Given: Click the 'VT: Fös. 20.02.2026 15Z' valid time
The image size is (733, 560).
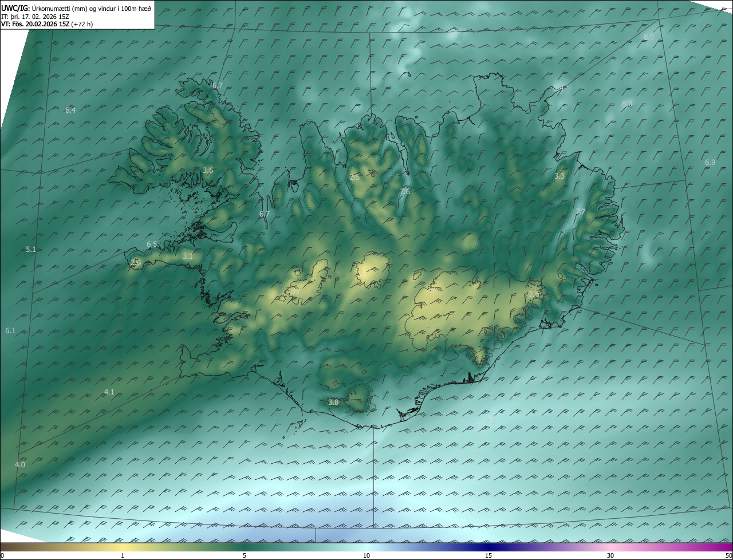Looking at the screenshot, I should 35,24.
